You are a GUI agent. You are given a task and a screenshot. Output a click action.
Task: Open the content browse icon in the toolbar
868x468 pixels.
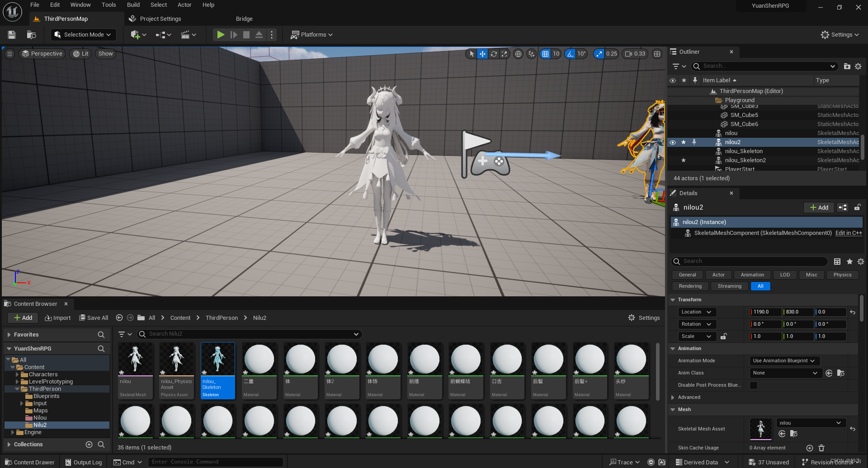point(31,35)
